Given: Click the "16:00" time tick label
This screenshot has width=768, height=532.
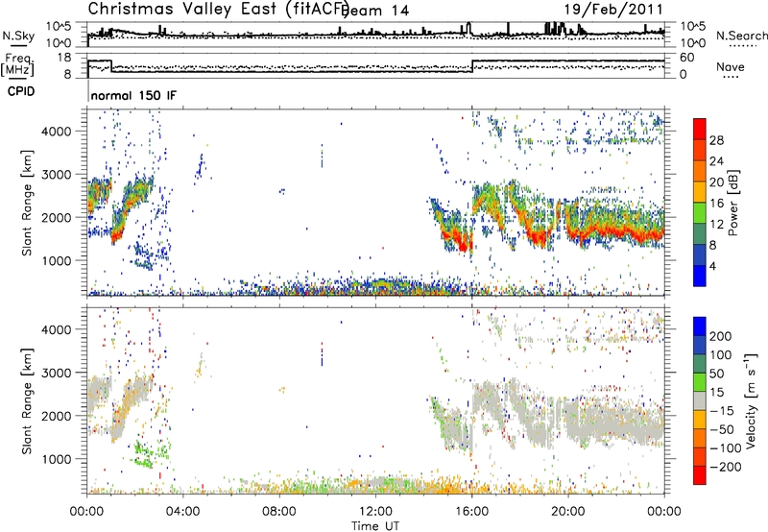Looking at the screenshot, I should point(471,512).
